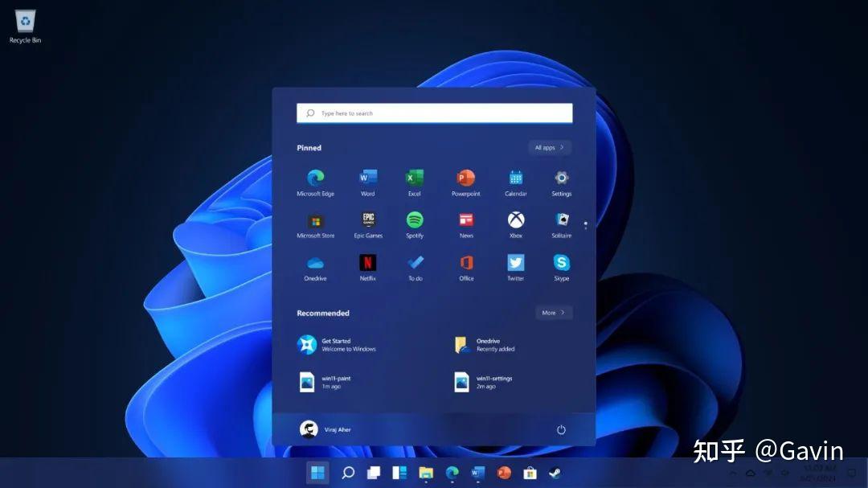This screenshot has width=868, height=488.
Task: Launch Excel from the pinned apps
Action: click(x=415, y=177)
